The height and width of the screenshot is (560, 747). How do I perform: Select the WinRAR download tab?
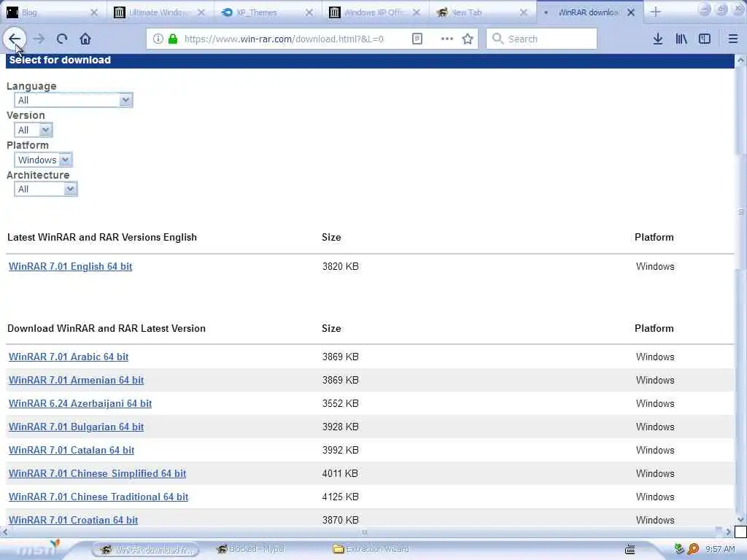point(585,12)
